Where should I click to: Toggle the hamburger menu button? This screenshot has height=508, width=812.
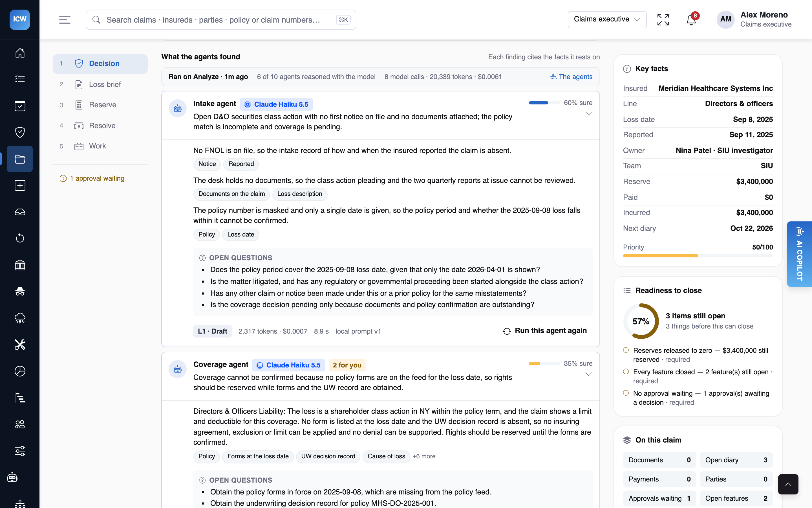click(65, 20)
